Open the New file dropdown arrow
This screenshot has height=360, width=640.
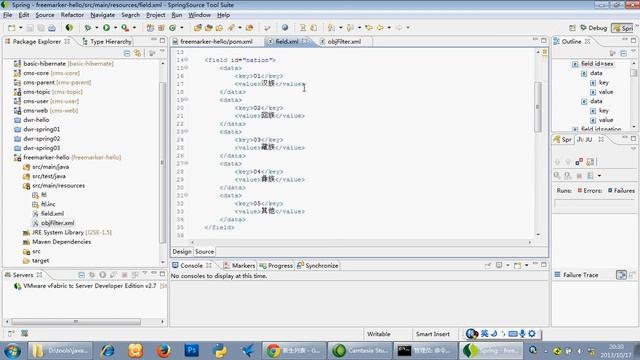pos(20,28)
